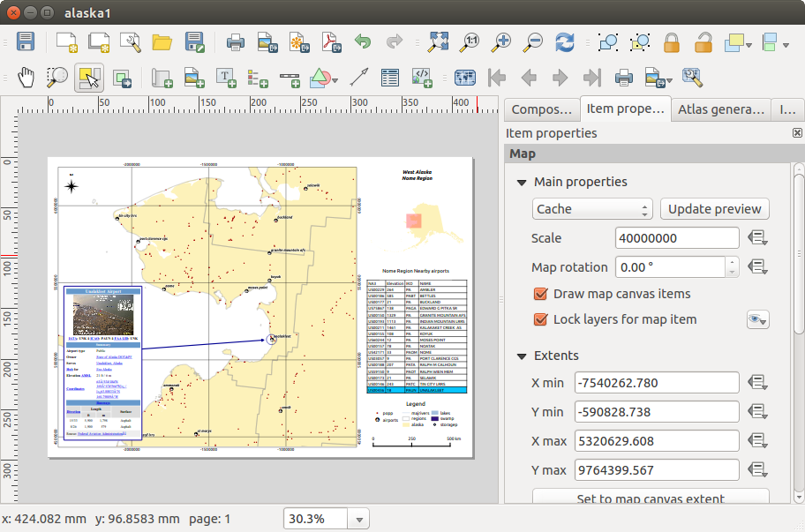The image size is (805, 532).
Task: Switch to the Composition tab
Action: click(540, 109)
